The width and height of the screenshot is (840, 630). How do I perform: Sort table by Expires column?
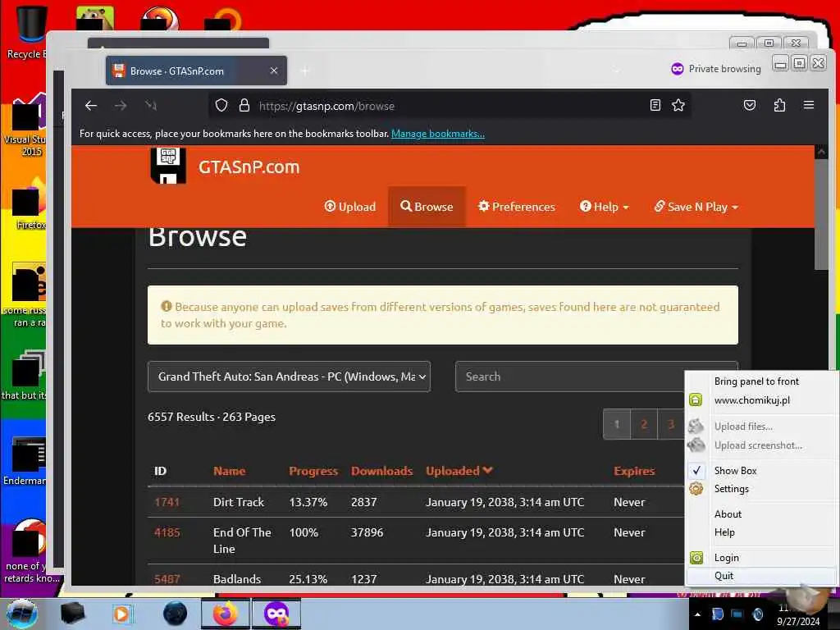634,471
